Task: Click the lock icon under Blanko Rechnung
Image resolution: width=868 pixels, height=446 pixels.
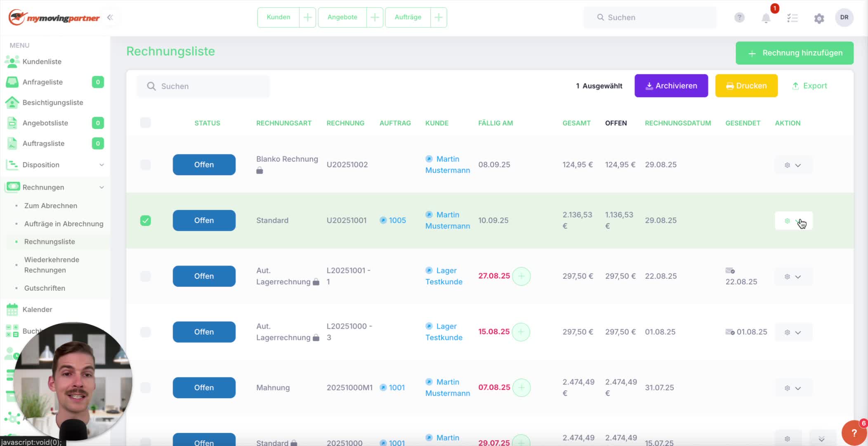Action: 259,171
